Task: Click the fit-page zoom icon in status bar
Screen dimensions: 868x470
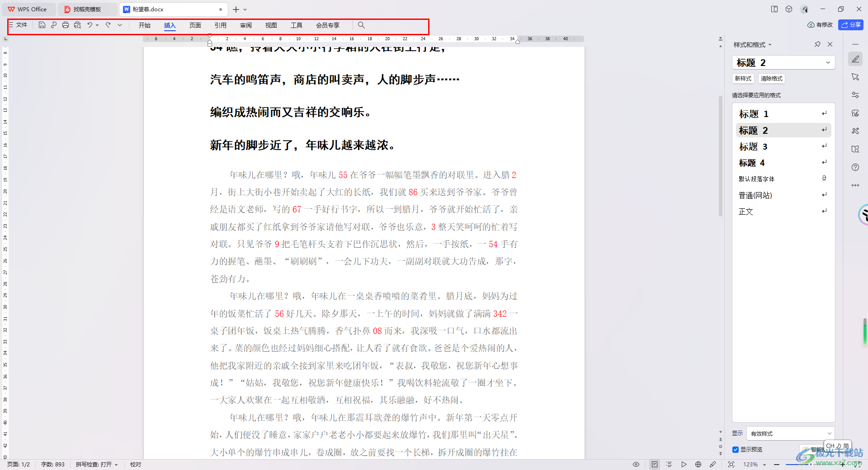Action: 731,465
